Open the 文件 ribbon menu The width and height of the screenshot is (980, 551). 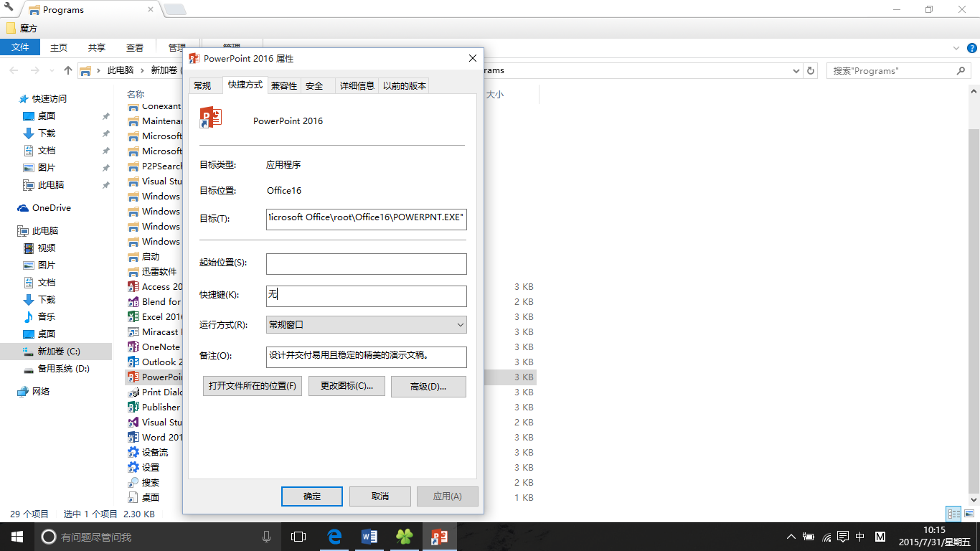(x=20, y=47)
